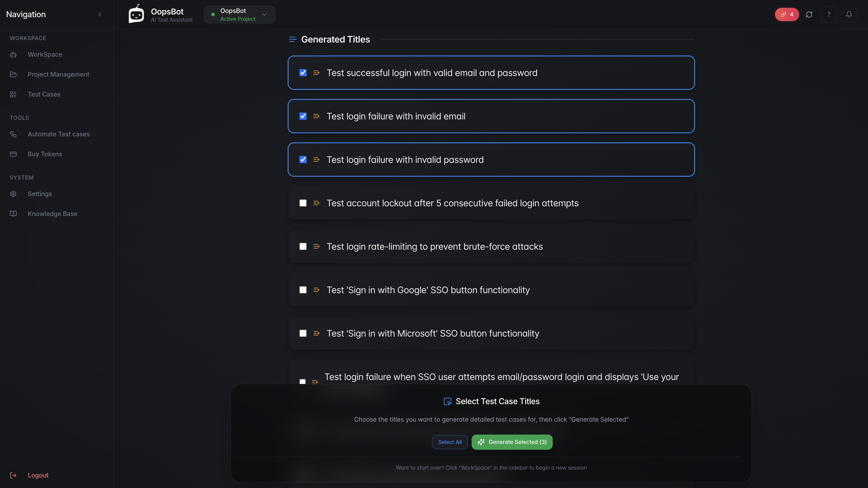
Task: Check the account lockout test title checkbox
Action: pos(303,203)
